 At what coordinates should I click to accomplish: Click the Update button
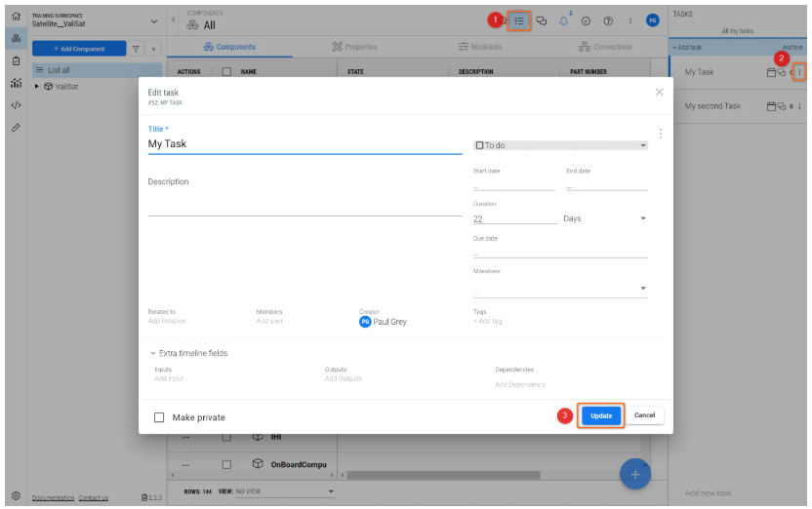(601, 415)
